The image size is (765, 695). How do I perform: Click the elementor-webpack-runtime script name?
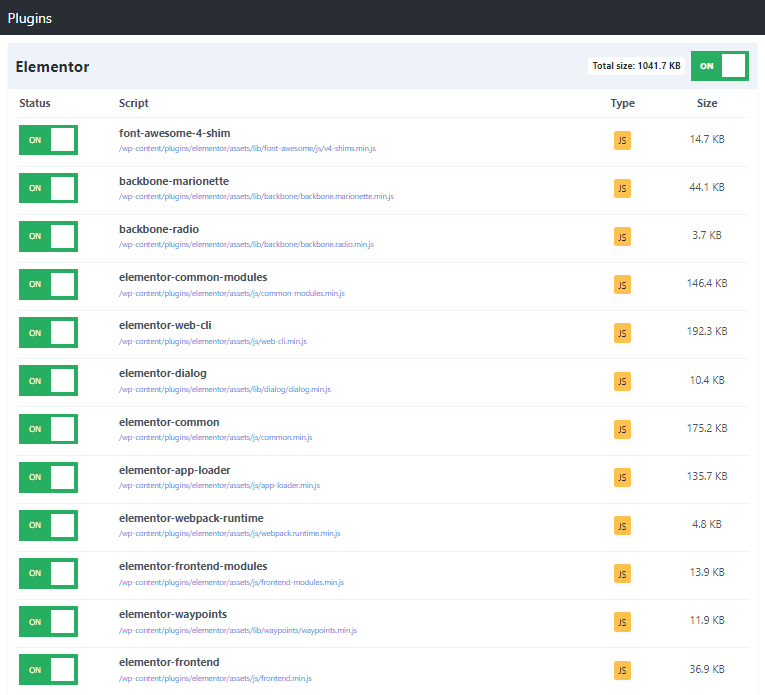pyautogui.click(x=191, y=518)
